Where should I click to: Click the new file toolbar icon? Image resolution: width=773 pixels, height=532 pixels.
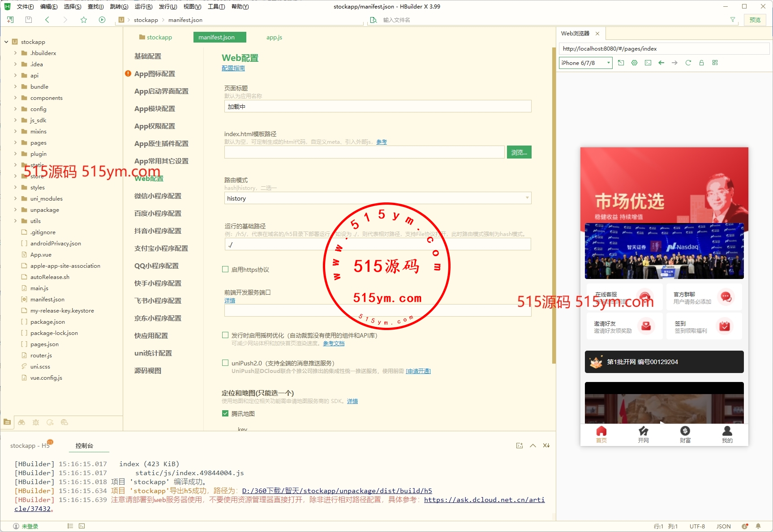[x=10, y=20]
